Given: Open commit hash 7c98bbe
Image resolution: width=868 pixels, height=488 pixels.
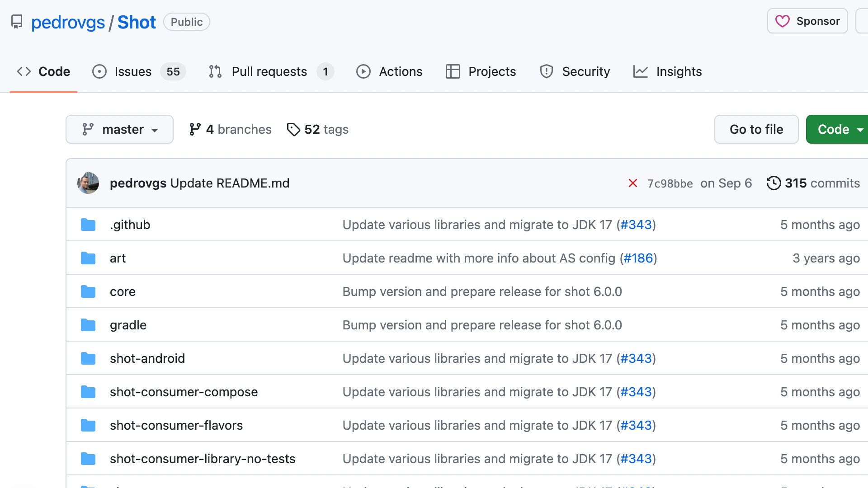Looking at the screenshot, I should [670, 183].
